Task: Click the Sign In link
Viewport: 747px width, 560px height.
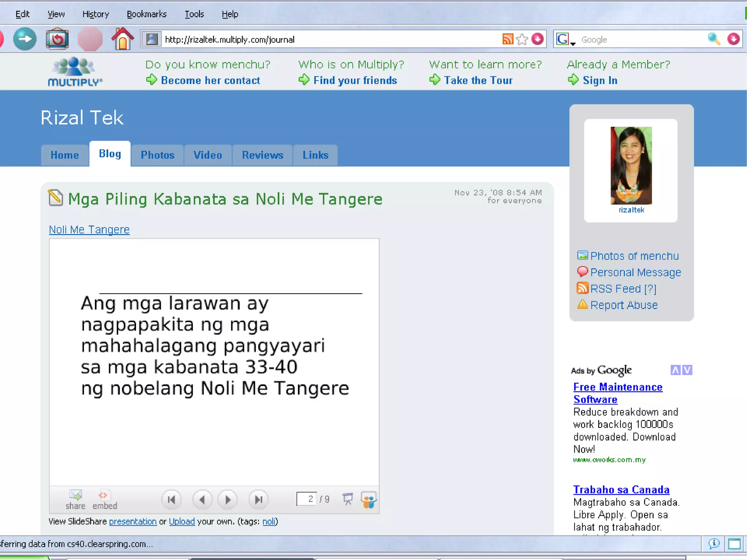Action: point(600,80)
